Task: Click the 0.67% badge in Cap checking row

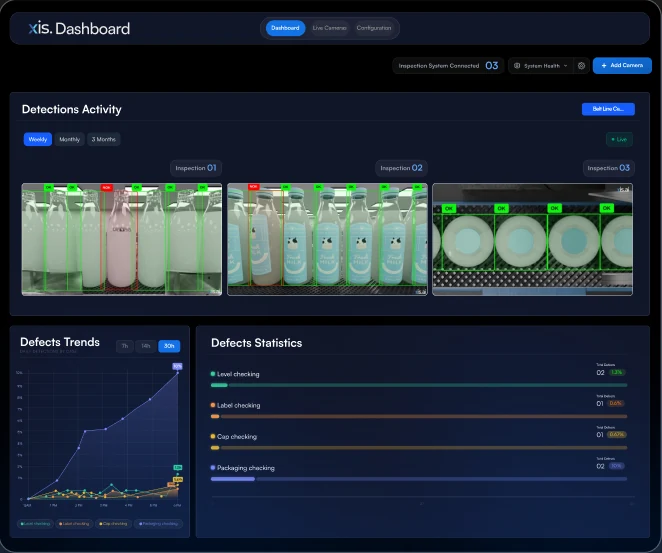Action: [617, 435]
